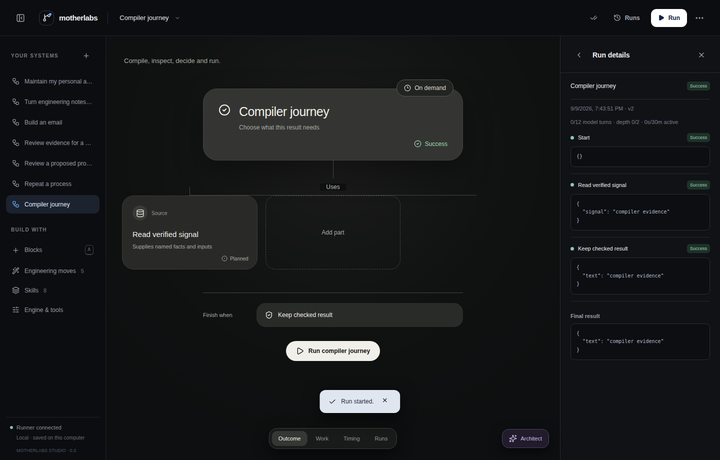Screen dimensions: 720x460
Task: Switch to the bottom Runs tab
Action: point(381,438)
